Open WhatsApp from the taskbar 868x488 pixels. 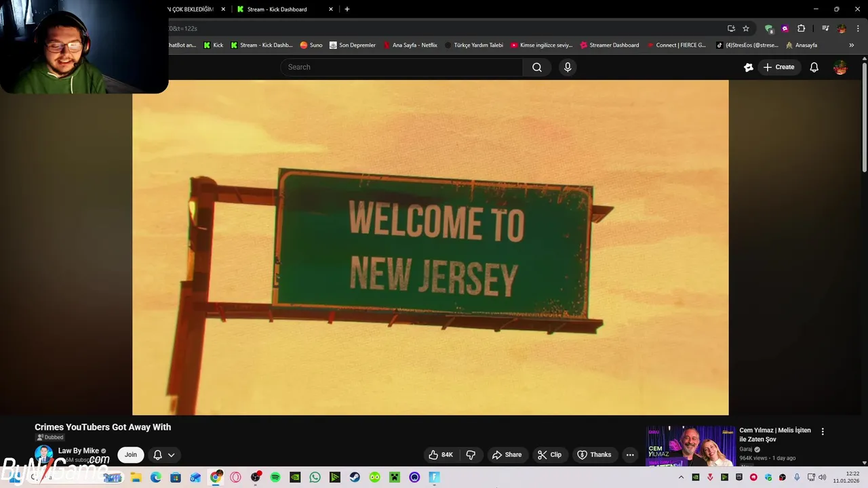[315, 477]
